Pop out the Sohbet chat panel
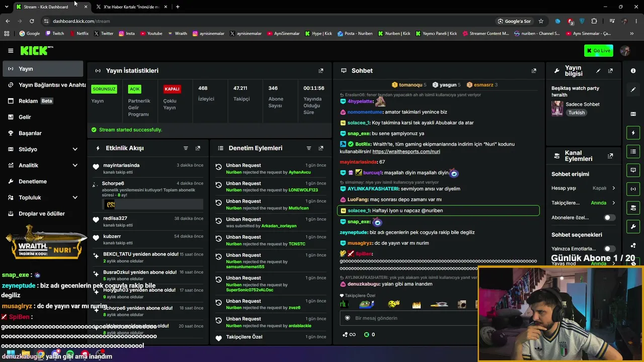This screenshot has height=362, width=644. click(x=534, y=71)
